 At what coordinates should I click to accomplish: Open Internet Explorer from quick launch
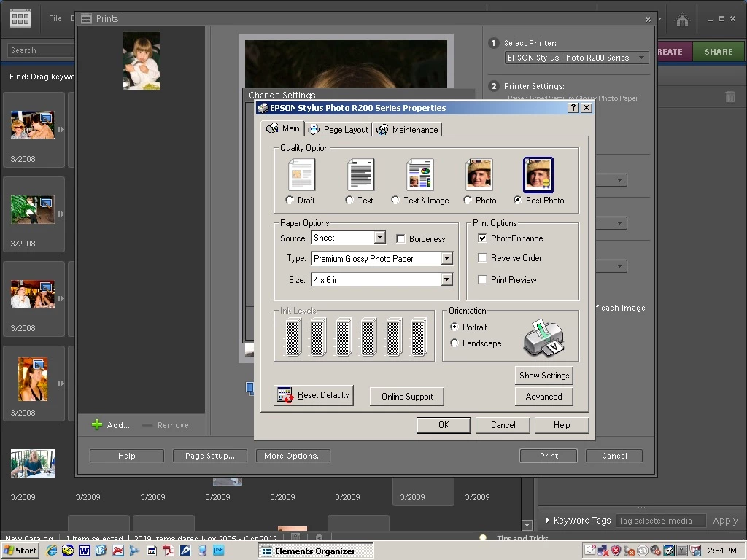(52, 551)
